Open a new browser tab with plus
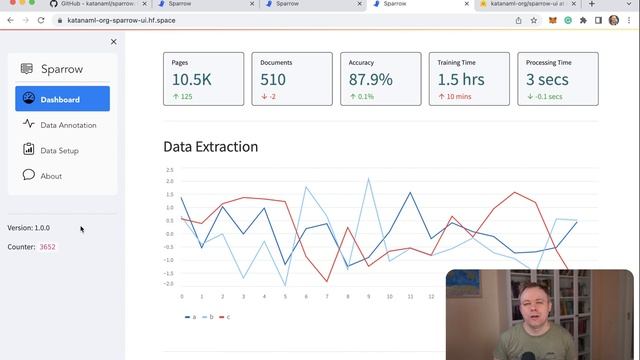This screenshot has height=360, width=640. coord(591,4)
